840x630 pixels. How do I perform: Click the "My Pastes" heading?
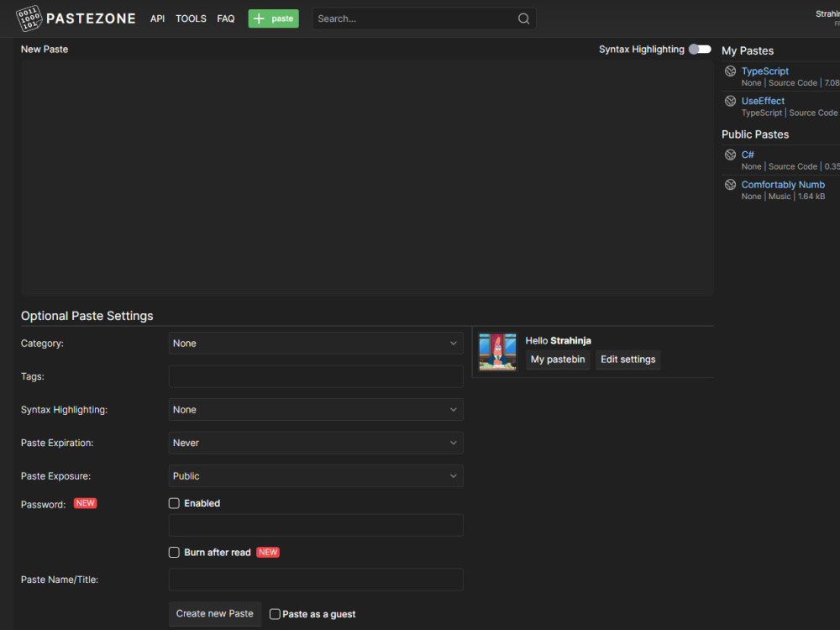[748, 51]
